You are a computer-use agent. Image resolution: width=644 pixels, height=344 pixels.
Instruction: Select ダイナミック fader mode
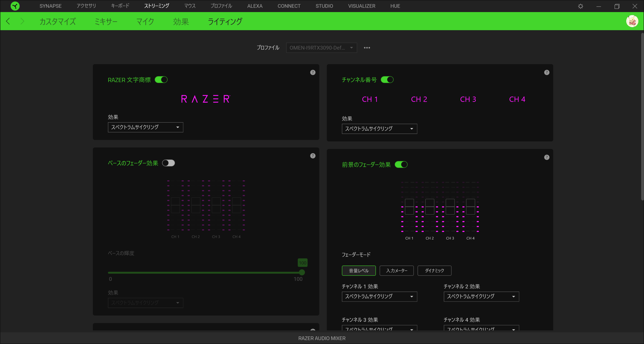435,271
